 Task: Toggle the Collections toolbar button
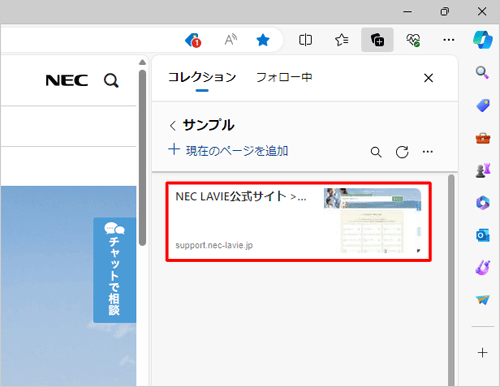[x=377, y=40]
